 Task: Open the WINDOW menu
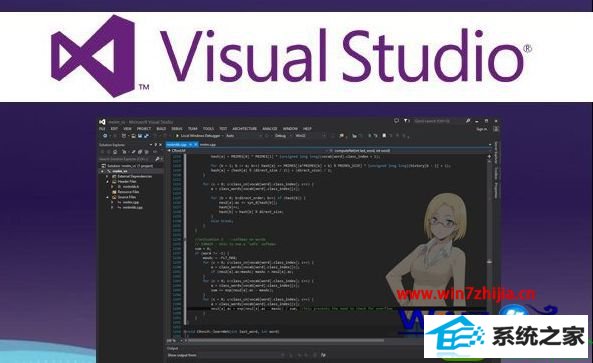(290, 129)
